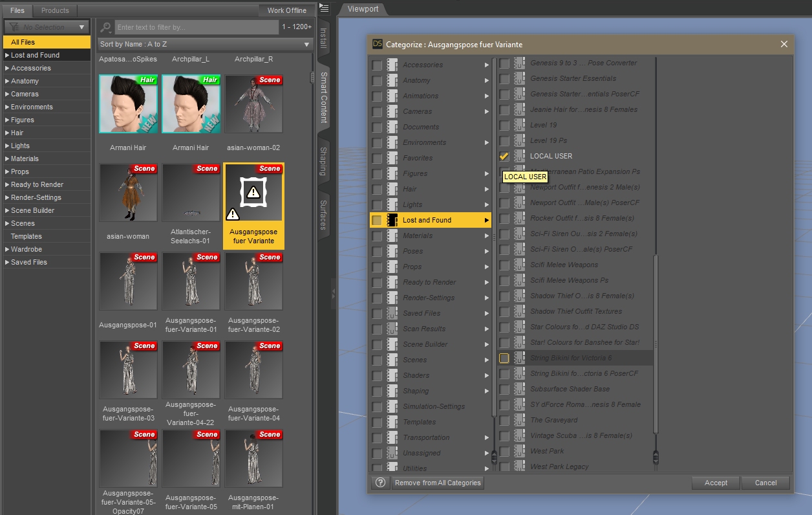The height and width of the screenshot is (515, 812).
Task: Expand Accessories submenu arrow in Categorize dialog
Action: 487,65
